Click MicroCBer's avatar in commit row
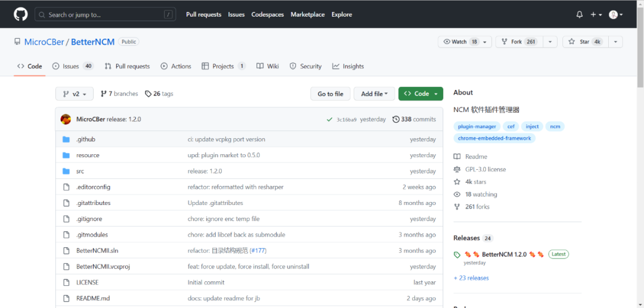Viewport: 644px width, 308px height. 66,119
